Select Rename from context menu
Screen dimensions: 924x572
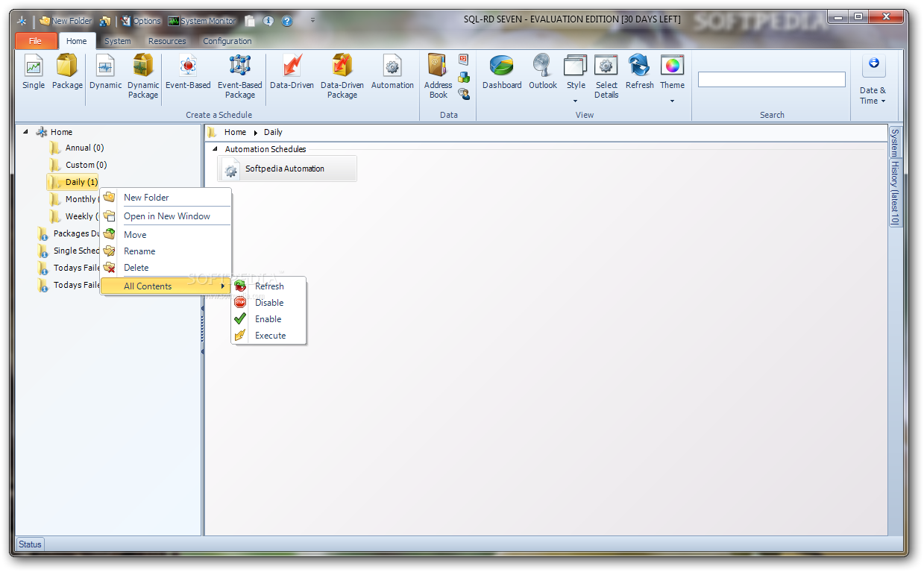coord(166,251)
